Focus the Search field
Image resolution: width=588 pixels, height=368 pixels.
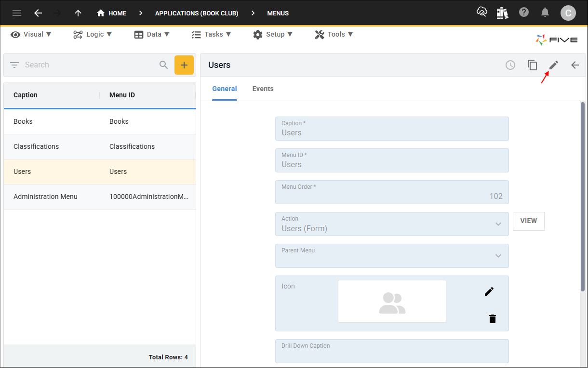pos(89,65)
